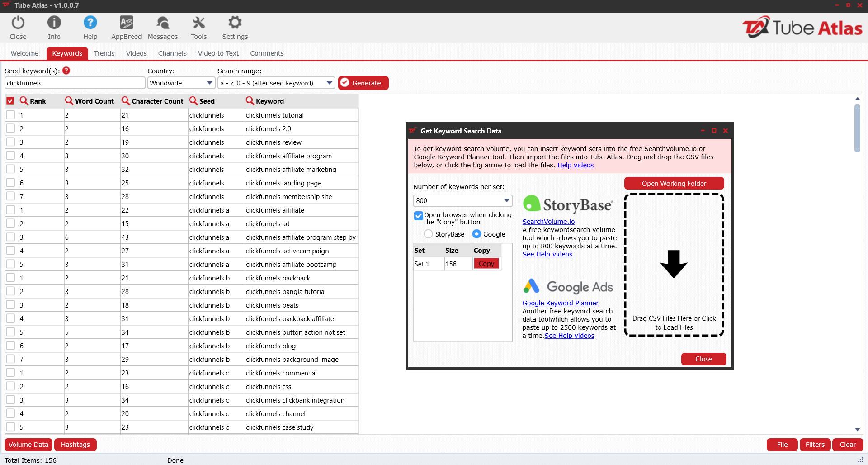Click the File button at bottom right

pyautogui.click(x=782, y=445)
